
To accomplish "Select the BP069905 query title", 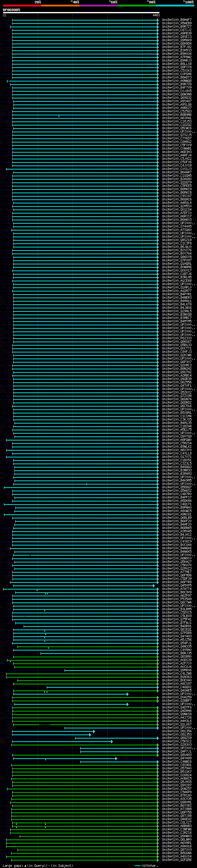I will coord(11,10).
